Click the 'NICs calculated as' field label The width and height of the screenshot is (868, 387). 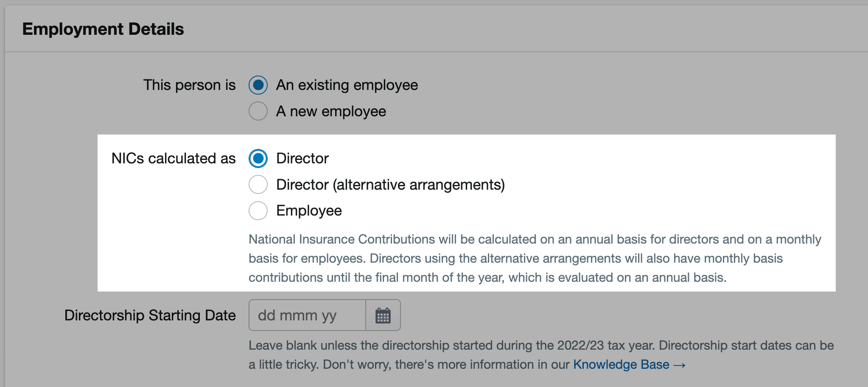[174, 159]
